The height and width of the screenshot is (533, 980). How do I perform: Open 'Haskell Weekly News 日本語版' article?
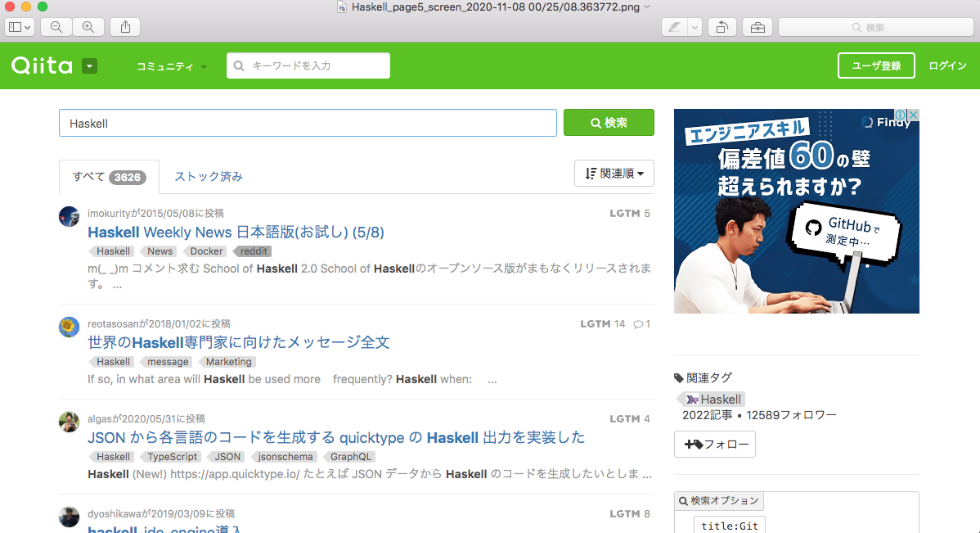[x=236, y=232]
